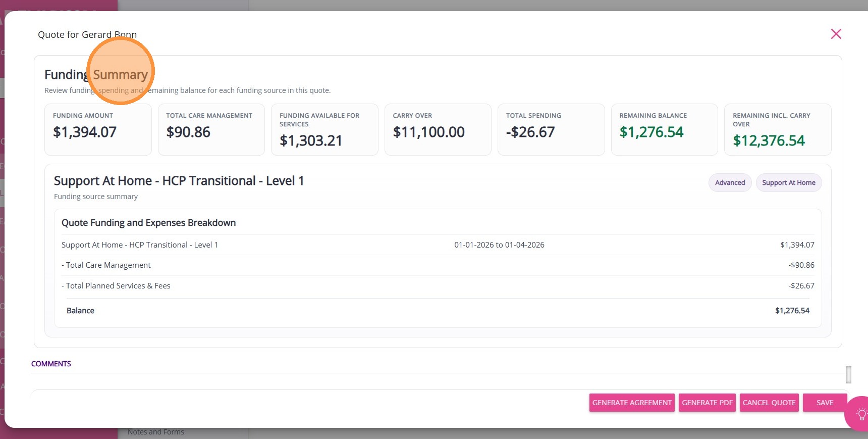Screen dimensions: 868x439
Task: Click the Funding Available For Services card
Action: (324, 129)
